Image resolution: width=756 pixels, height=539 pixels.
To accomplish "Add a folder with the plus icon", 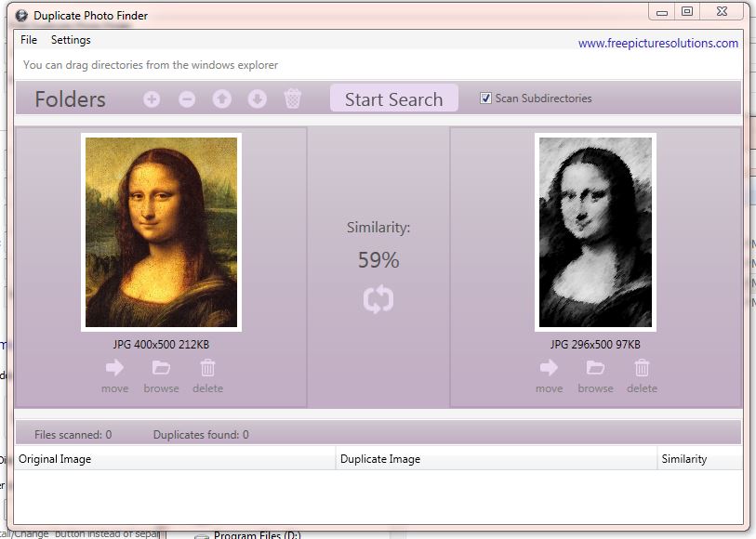I will pyautogui.click(x=152, y=99).
